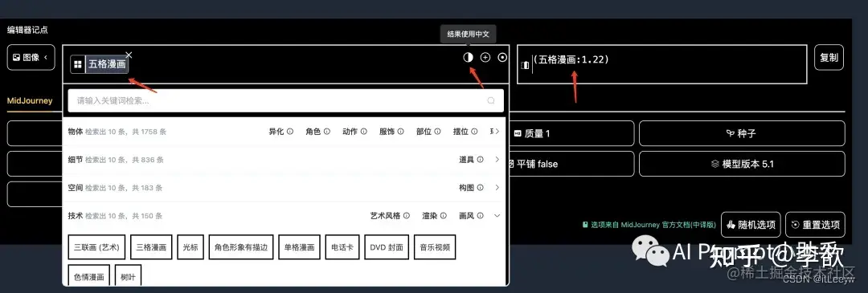Screen dimensions: 868x293
Task: Add the 单格漫画 keyword
Action: (299, 247)
